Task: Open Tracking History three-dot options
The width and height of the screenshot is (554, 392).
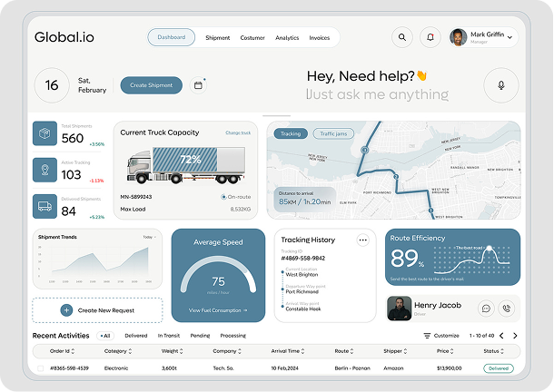Action: pos(362,240)
